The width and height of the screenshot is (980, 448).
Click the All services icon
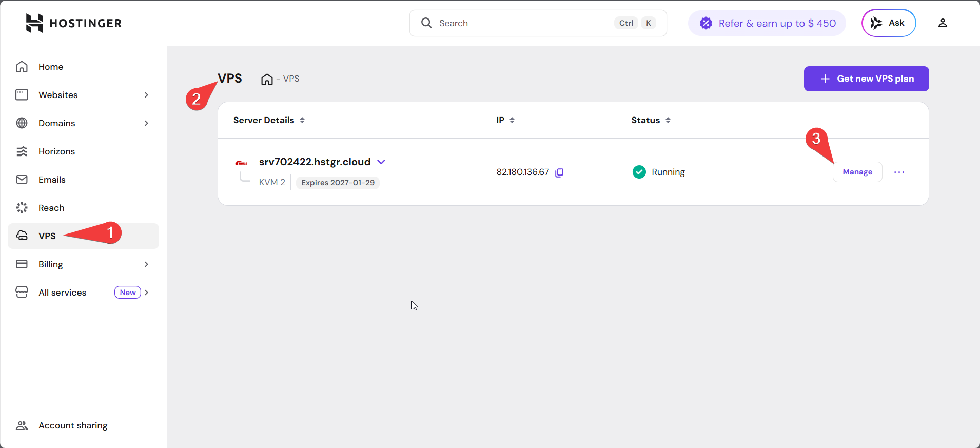[x=22, y=292]
